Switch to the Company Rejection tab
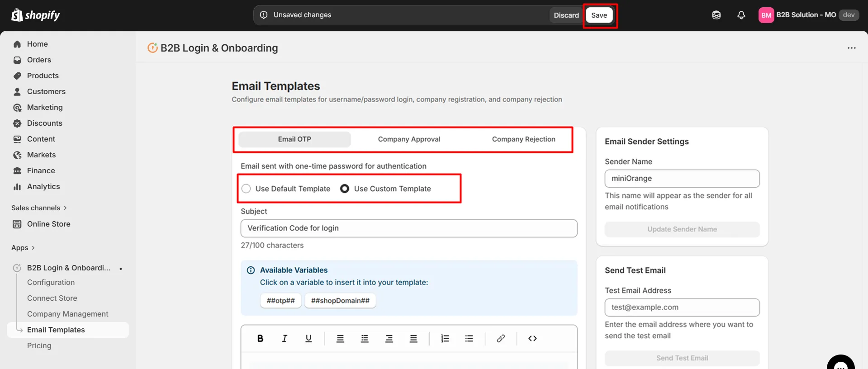868x369 pixels. 523,139
